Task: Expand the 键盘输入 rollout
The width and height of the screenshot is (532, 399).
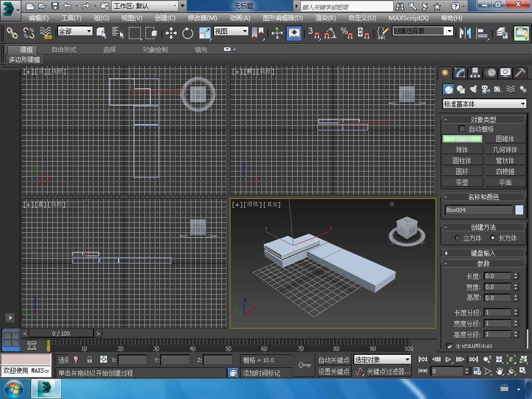Action: coord(483,253)
